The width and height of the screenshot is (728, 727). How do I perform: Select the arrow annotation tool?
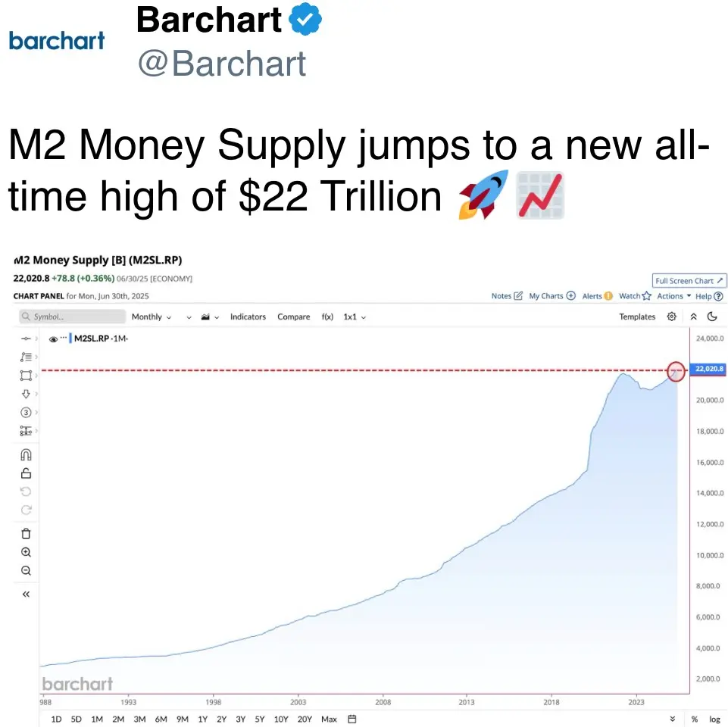(x=26, y=393)
